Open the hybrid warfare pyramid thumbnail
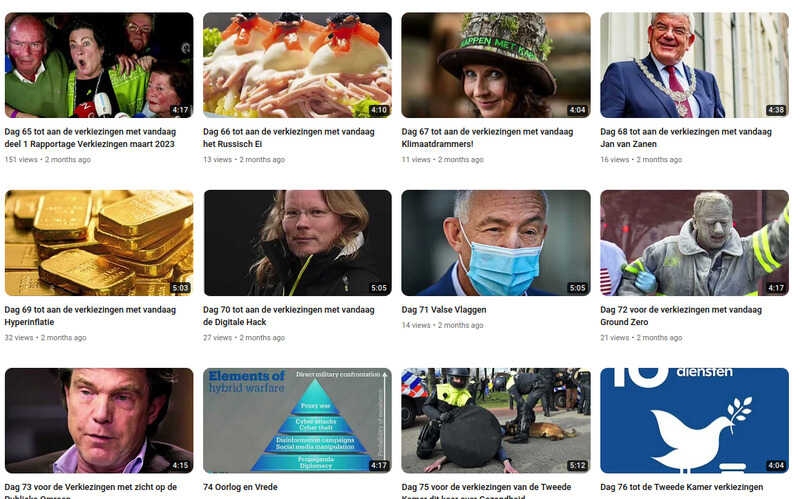Viewport: 800px width, 499px height. tap(297, 420)
